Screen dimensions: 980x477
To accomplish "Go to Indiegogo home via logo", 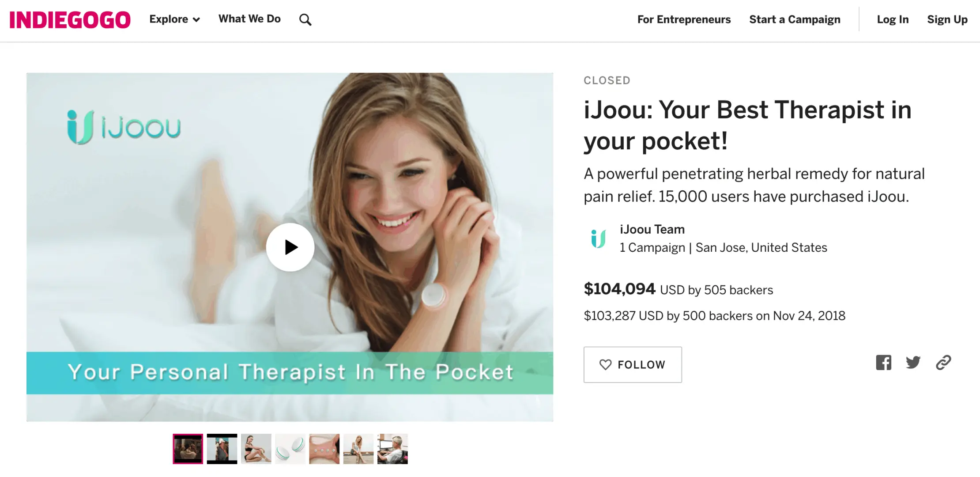I will pyautogui.click(x=70, y=20).
